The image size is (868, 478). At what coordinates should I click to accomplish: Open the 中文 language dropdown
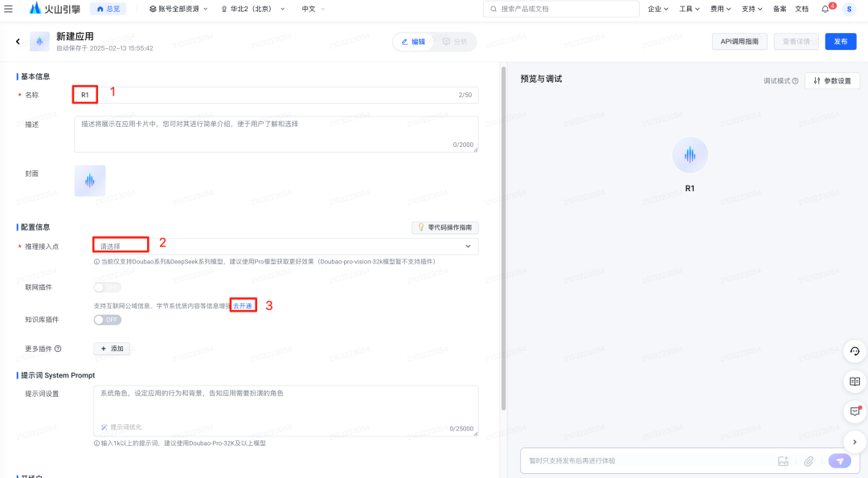(313, 9)
